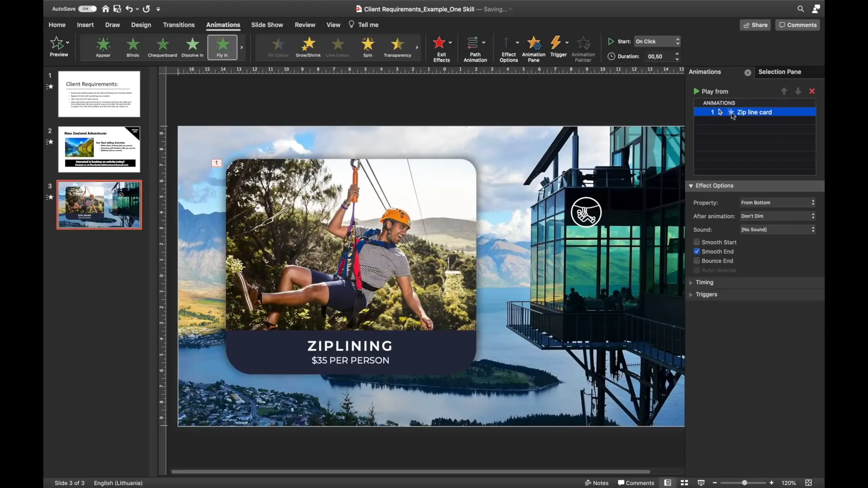The height and width of the screenshot is (488, 868).
Task: Enable Smooth Start for the animation
Action: click(x=697, y=242)
